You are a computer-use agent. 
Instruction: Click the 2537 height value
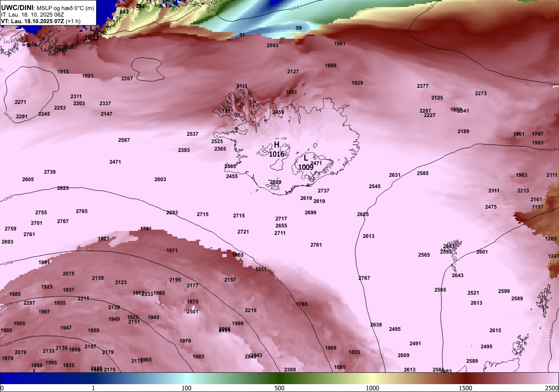point(193,134)
